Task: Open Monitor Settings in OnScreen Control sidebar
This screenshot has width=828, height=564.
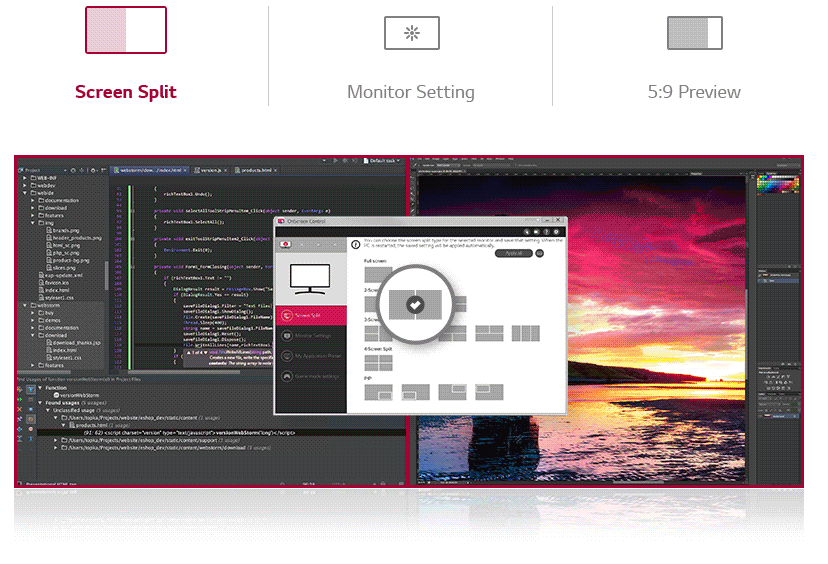Action: tap(311, 335)
